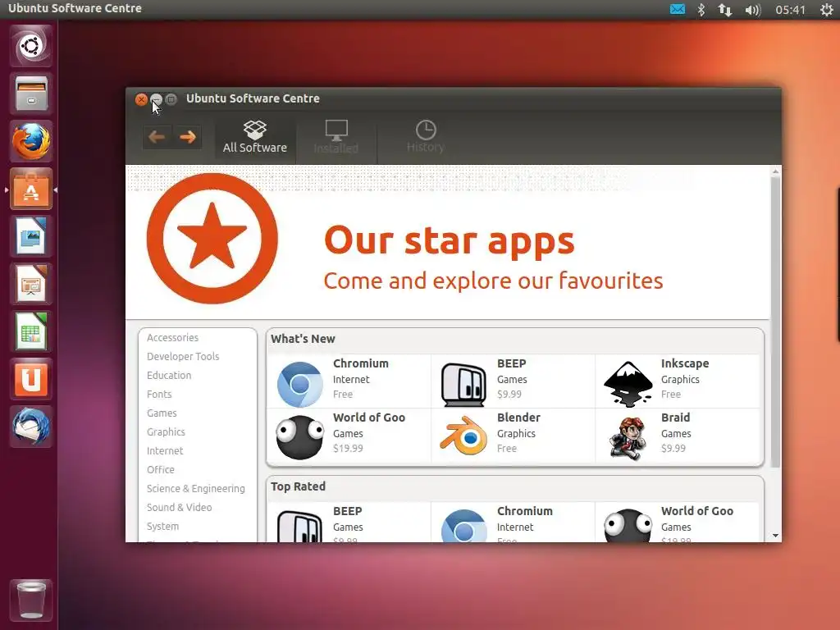Open World of Goo title in Top Rated
840x630 pixels.
point(697,511)
